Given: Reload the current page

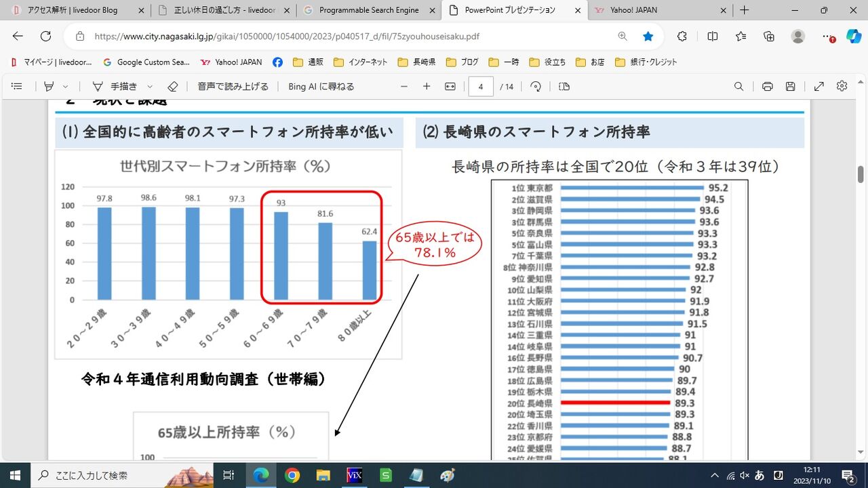Looking at the screenshot, I should pyautogui.click(x=45, y=37).
